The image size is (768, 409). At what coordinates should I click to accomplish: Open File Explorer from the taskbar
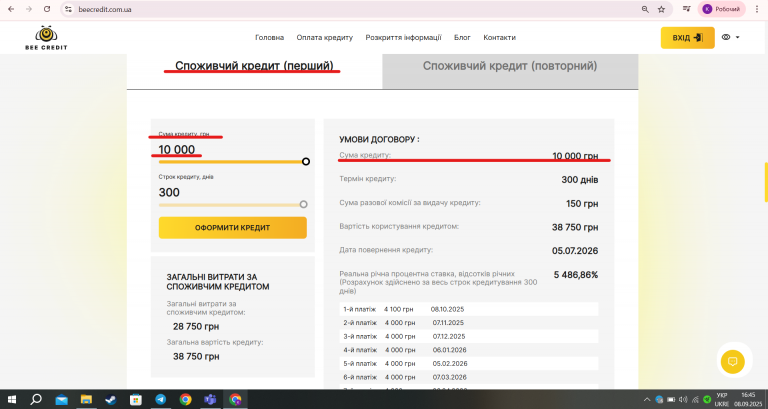click(86, 400)
